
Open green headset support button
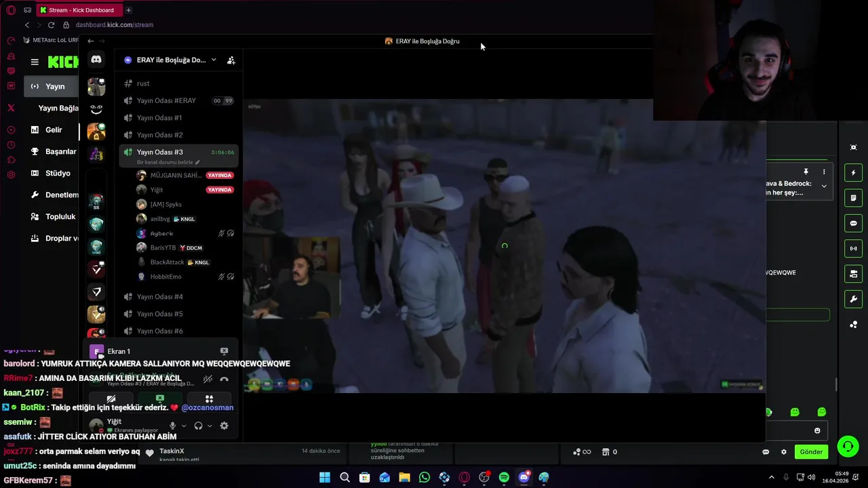click(848, 447)
